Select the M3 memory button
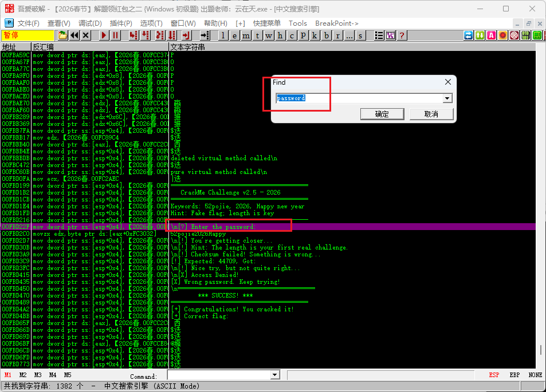 coord(38,375)
